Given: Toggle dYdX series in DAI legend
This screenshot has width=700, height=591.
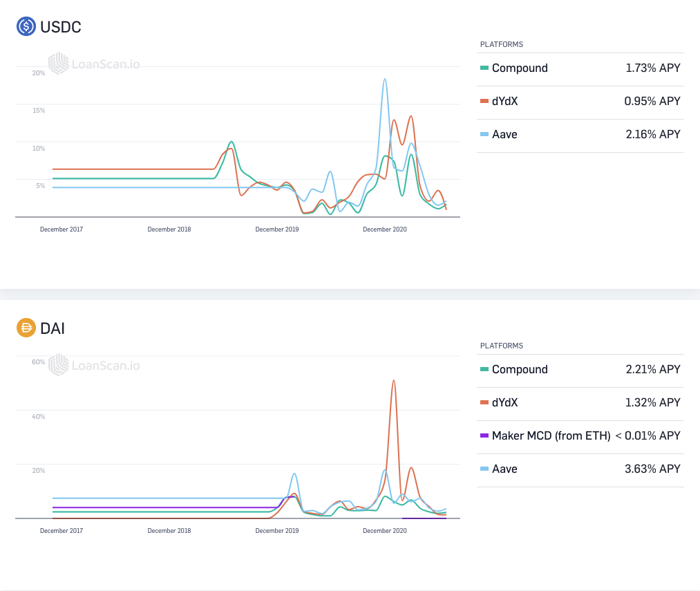Looking at the screenshot, I should pyautogui.click(x=580, y=402).
